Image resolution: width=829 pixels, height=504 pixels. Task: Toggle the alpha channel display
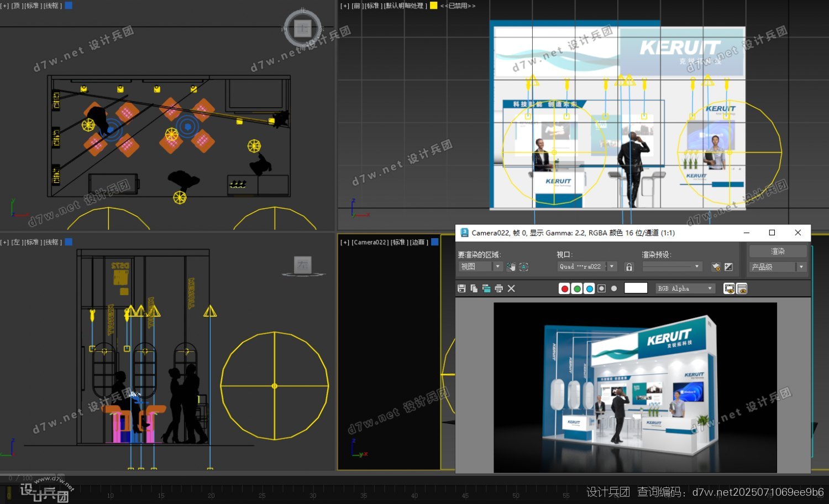[602, 288]
